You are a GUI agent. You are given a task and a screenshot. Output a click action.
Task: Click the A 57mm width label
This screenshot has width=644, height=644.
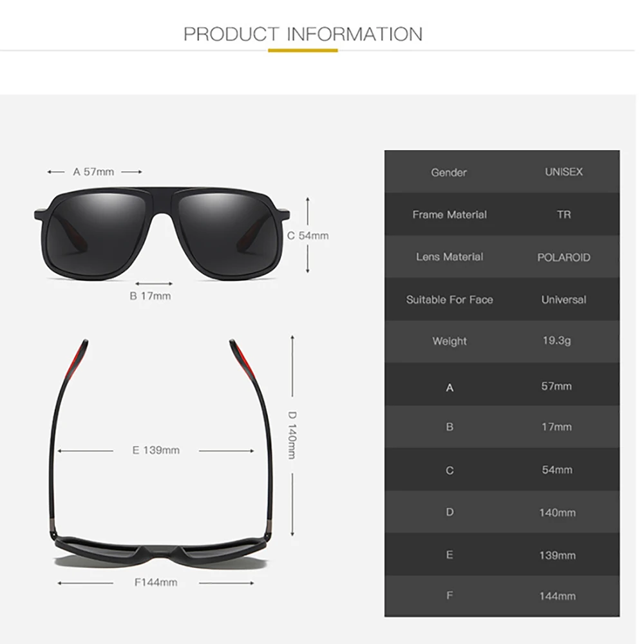pyautogui.click(x=93, y=172)
